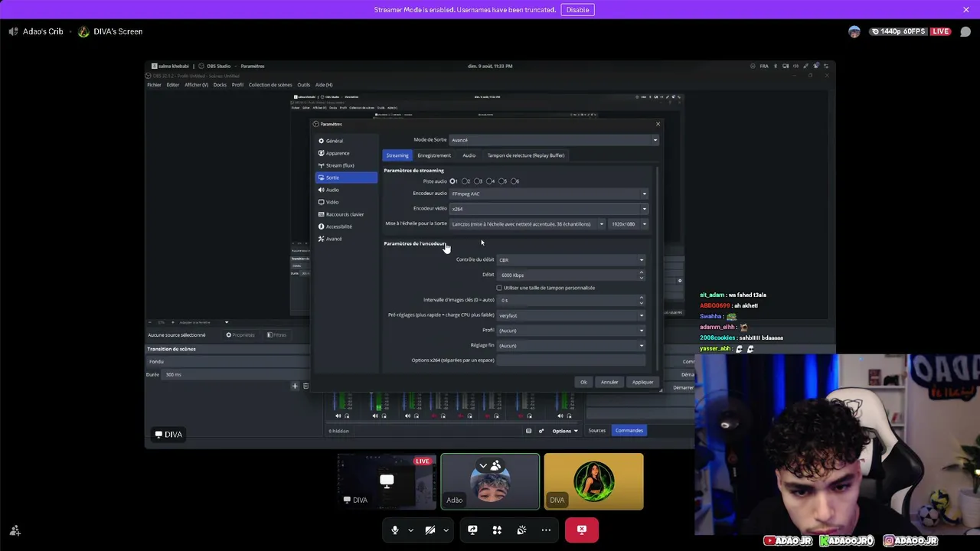Viewport: 980px width, 551px height.
Task: Select audio track 4 radio button
Action: click(490, 181)
